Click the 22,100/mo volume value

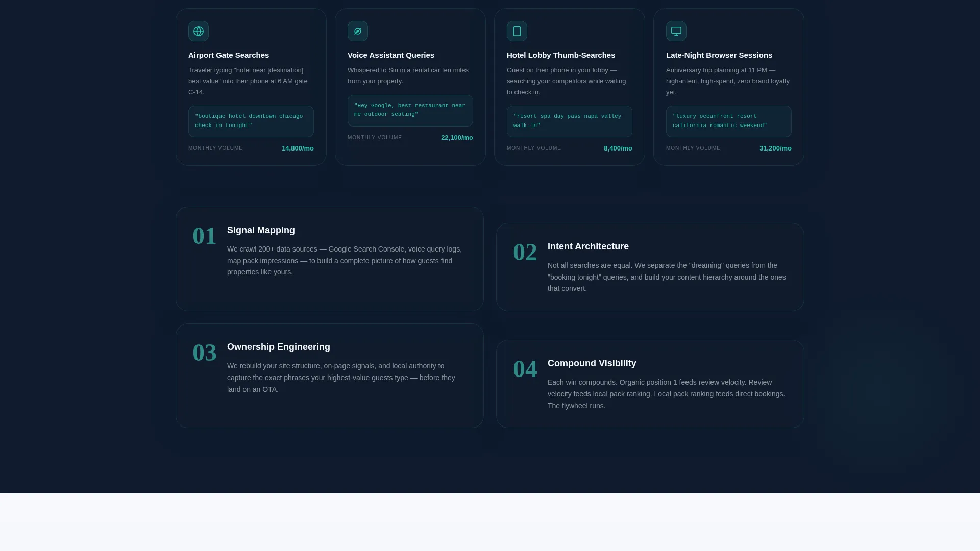457,138
